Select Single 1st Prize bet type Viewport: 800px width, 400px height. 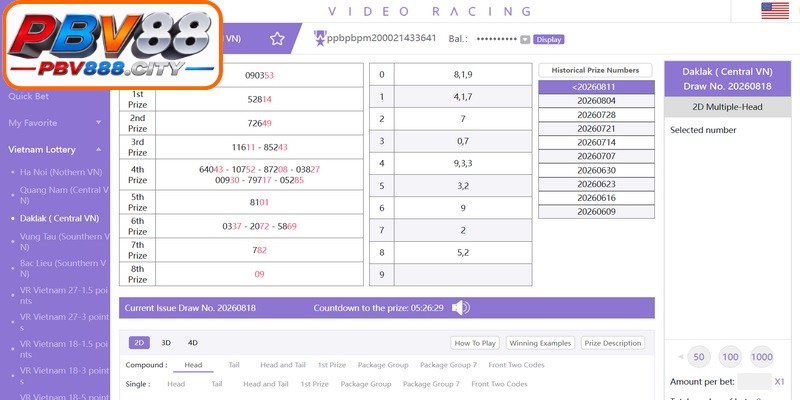[314, 384]
